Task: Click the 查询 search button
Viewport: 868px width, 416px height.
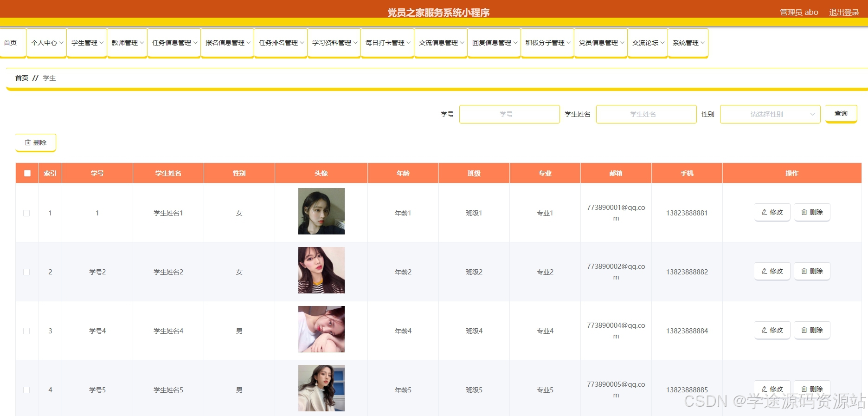Action: coord(841,114)
